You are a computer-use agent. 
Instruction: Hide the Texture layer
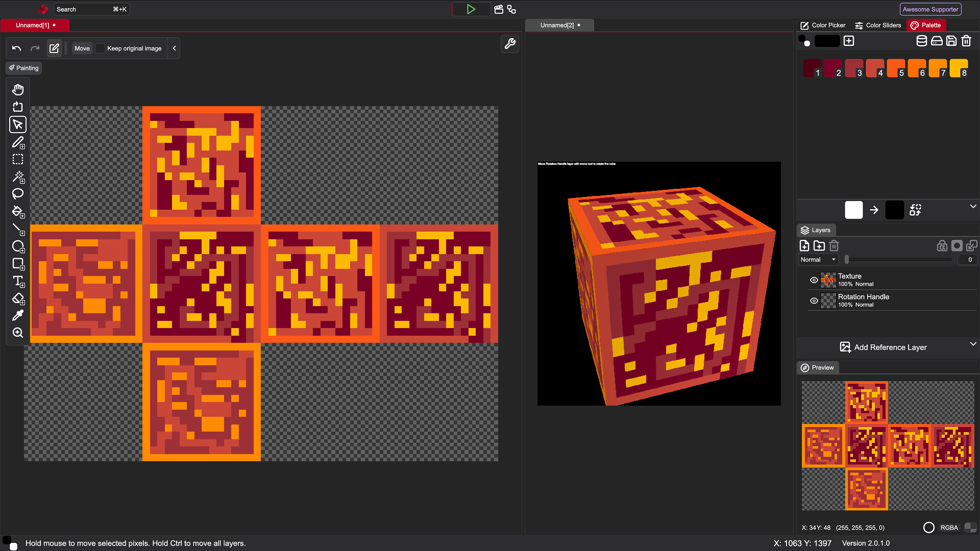coord(814,280)
